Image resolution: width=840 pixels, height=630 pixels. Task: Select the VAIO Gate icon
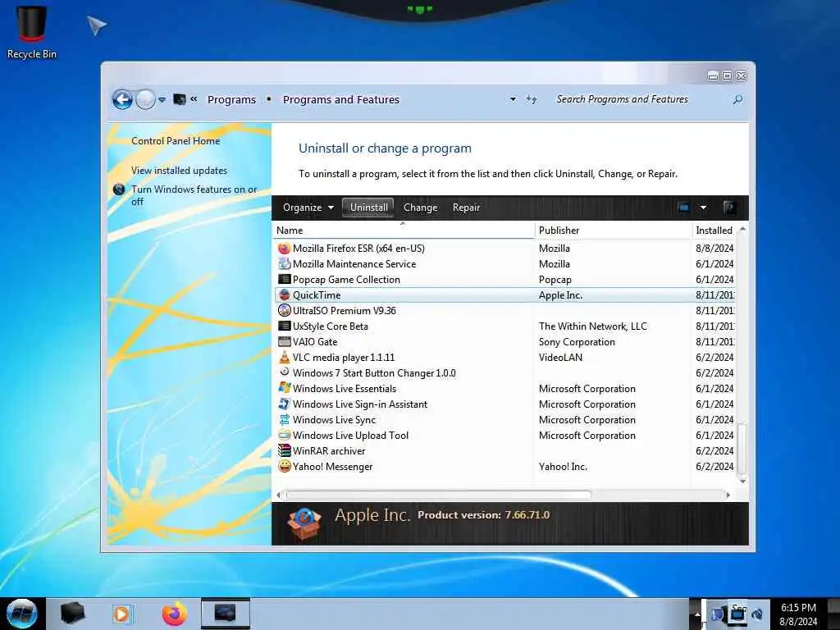coord(285,341)
